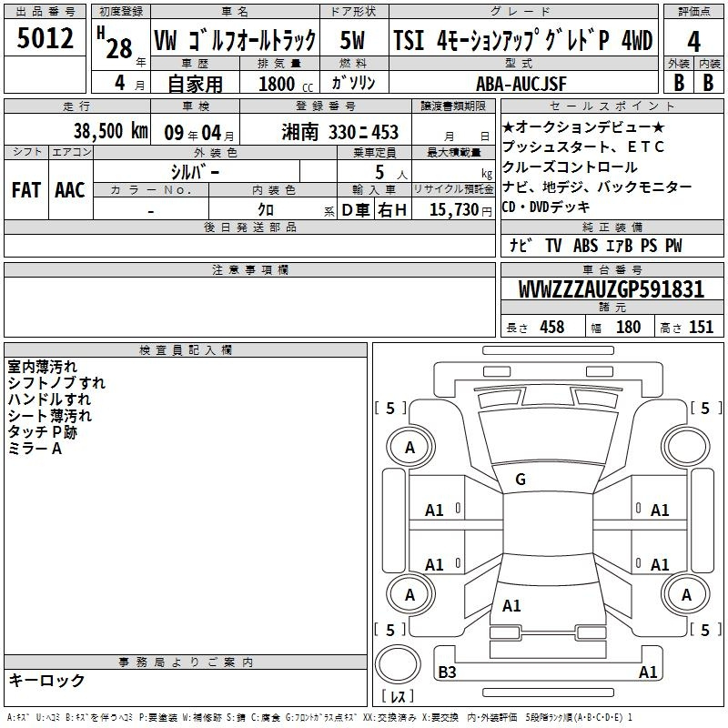Image resolution: width=728 pixels, height=728 pixels.
Task: Click the exterior grade under 外装
Action: pos(678,83)
